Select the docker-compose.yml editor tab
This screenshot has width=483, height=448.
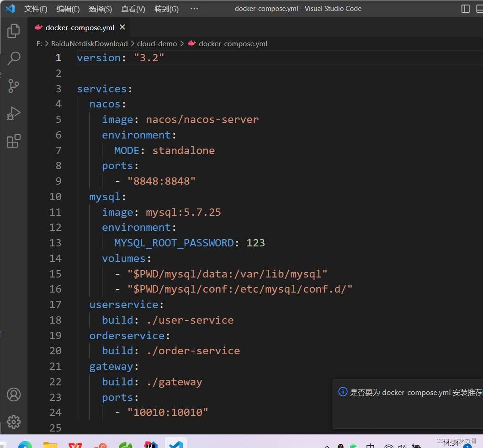point(80,27)
